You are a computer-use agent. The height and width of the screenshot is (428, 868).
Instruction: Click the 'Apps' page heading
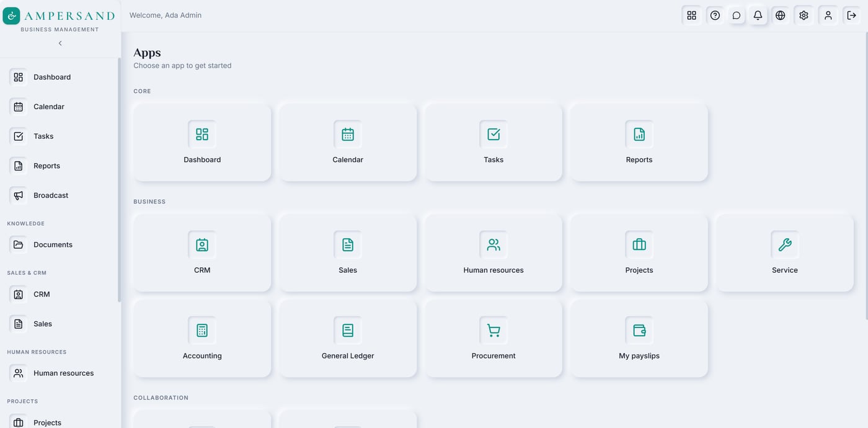coord(147,53)
